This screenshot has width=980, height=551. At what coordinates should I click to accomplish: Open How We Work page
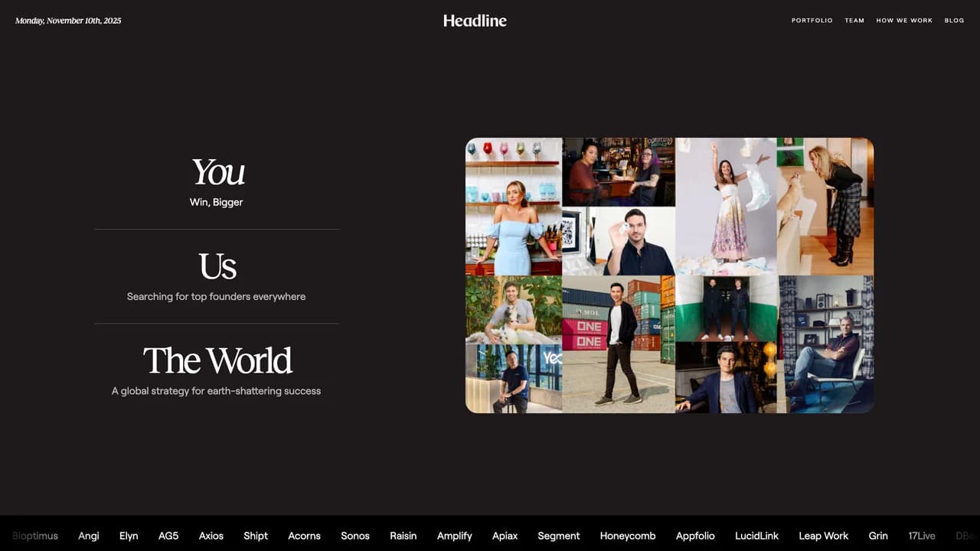tap(904, 21)
